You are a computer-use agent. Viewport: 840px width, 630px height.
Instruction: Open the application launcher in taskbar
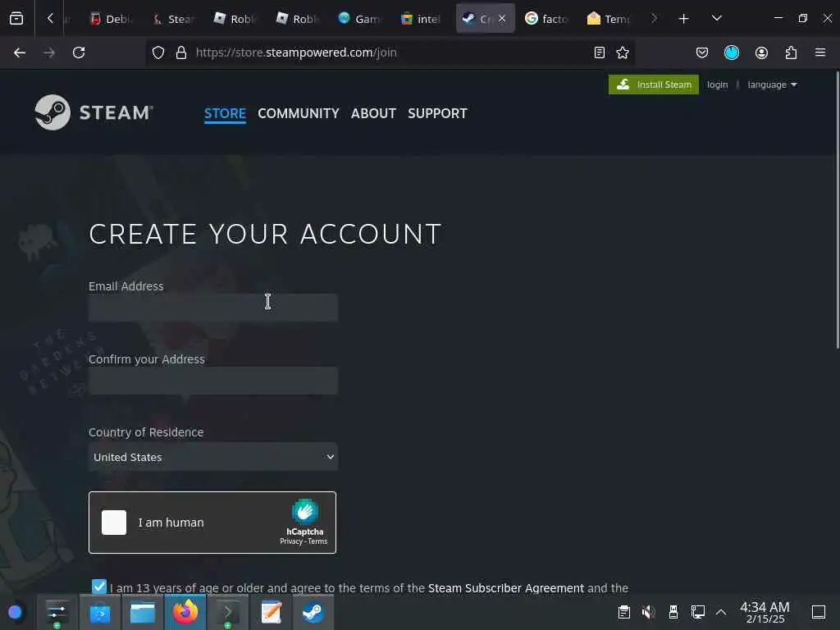[x=15, y=612]
